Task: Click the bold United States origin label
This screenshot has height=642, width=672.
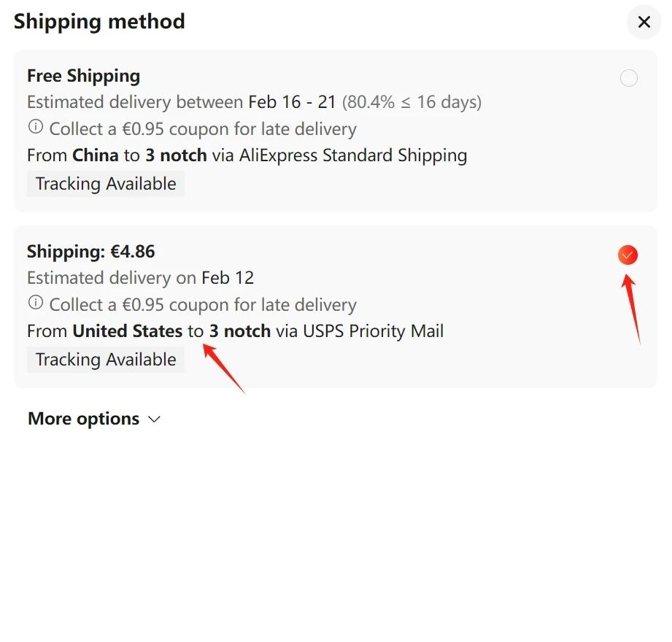Action: click(128, 331)
